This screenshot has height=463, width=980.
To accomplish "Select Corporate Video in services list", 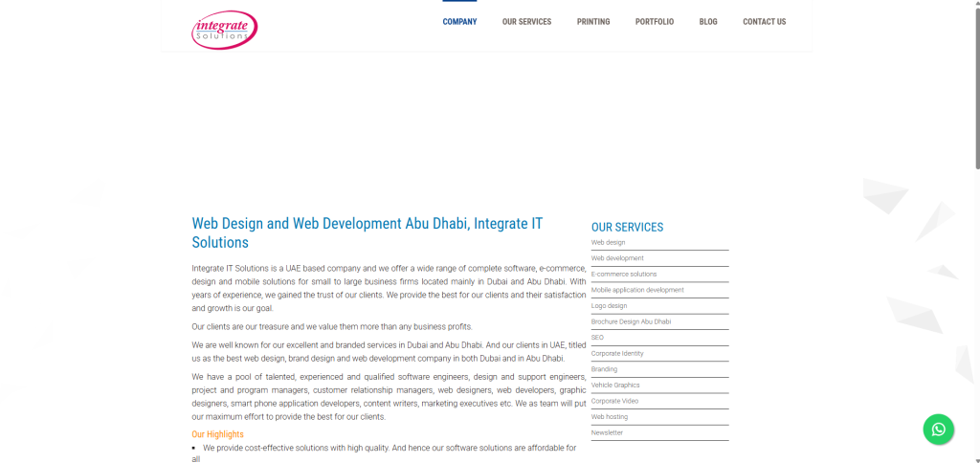I will 614,401.
